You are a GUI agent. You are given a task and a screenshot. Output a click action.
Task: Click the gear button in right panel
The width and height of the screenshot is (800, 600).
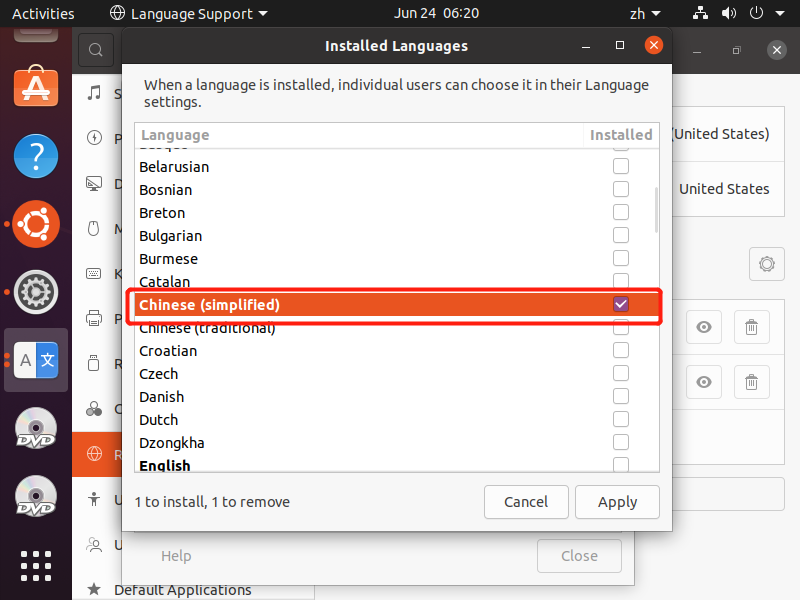point(767,264)
